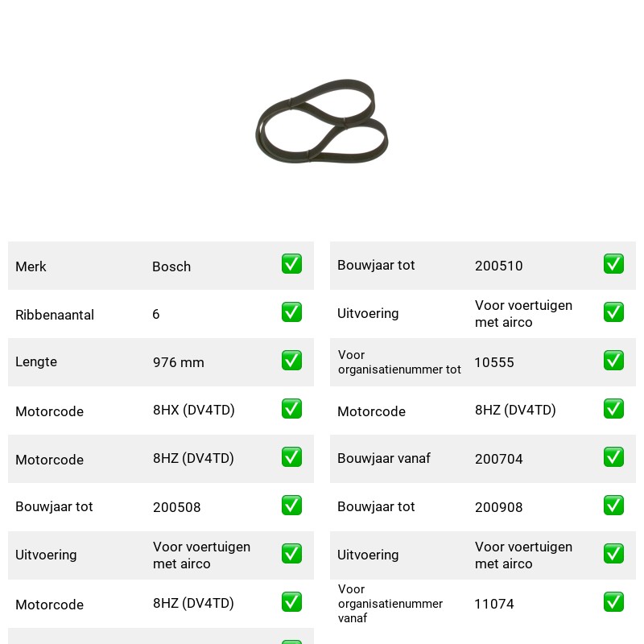Click the checkmark in the Lengte 976 mm row
The width and height of the screenshot is (644, 644).
click(291, 360)
